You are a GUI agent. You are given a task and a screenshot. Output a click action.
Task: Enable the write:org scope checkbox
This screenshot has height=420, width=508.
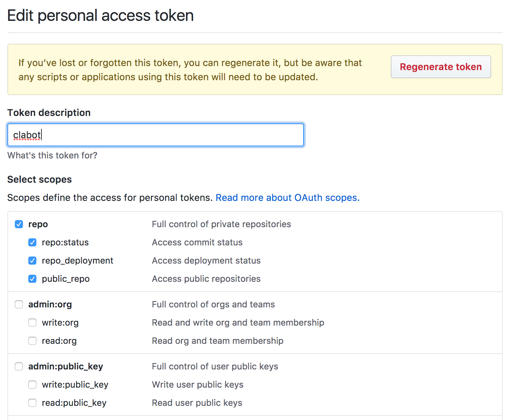click(32, 323)
